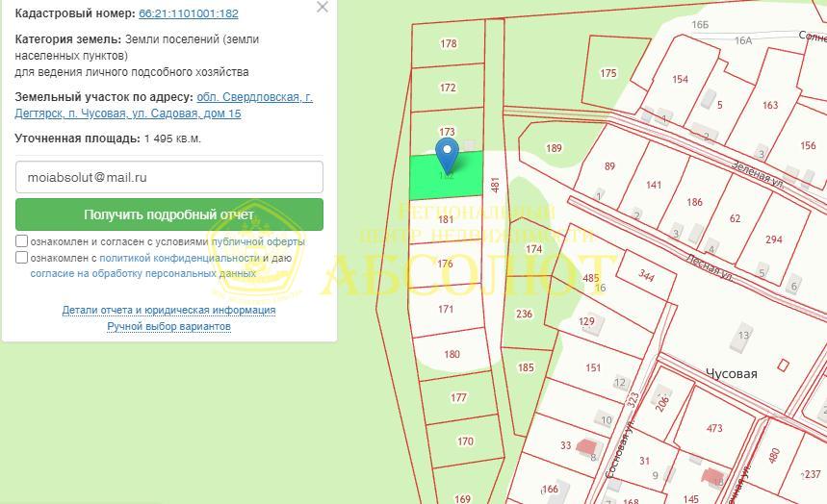The height and width of the screenshot is (504, 827).
Task: Select parcel 171 on the map
Action: coord(446,309)
